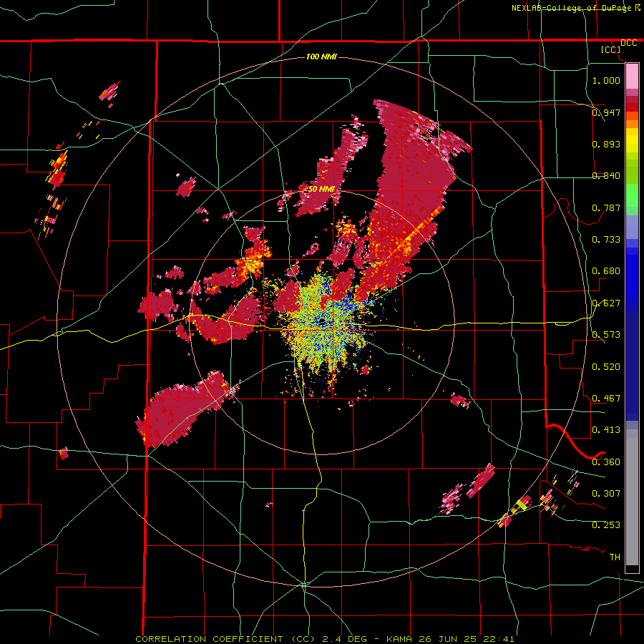Image resolution: width=644 pixels, height=644 pixels.
Task: Pick the light pink top segment of color bar
Action: (x=632, y=76)
